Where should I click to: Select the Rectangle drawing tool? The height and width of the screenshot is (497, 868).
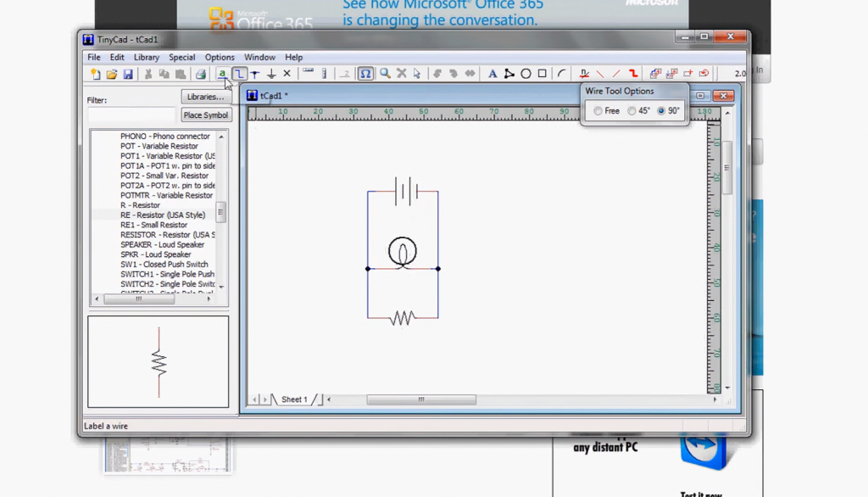(540, 74)
